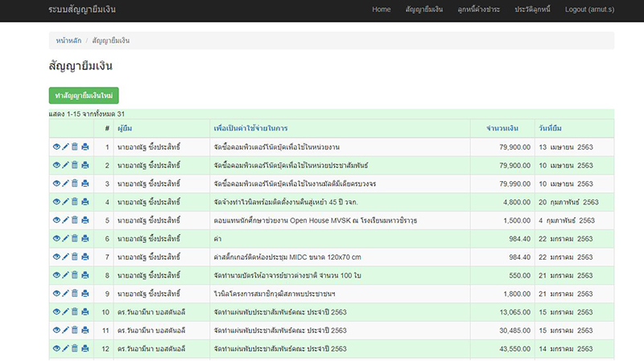View row 6 contract via eye icon
Image resolution: width=644 pixels, height=362 pixels.
pos(56,238)
